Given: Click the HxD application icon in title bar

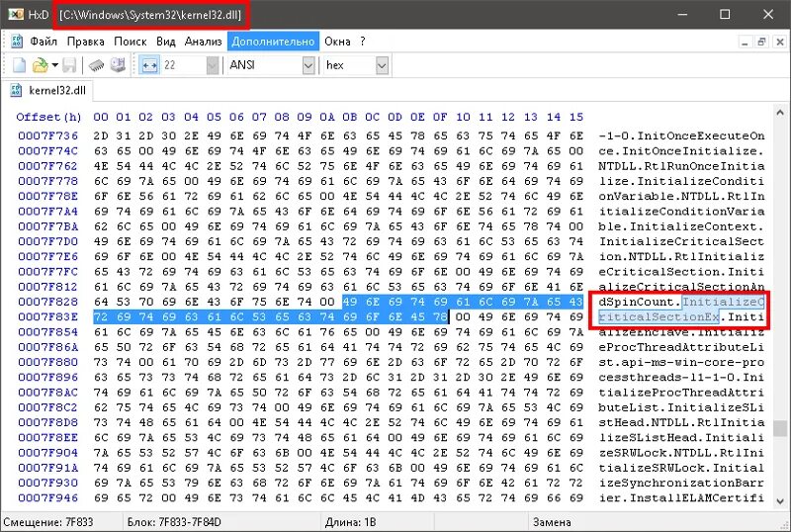Looking at the screenshot, I should [16, 14].
